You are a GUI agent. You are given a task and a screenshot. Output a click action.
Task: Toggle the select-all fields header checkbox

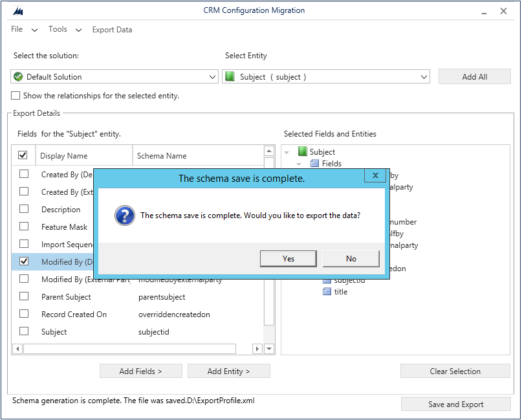tap(23, 155)
